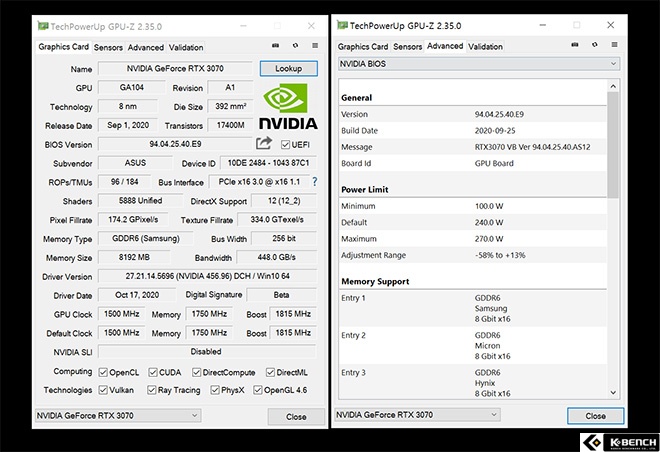The height and width of the screenshot is (452, 660).
Task: Switch to Sensors tab in right window
Action: [x=407, y=47]
